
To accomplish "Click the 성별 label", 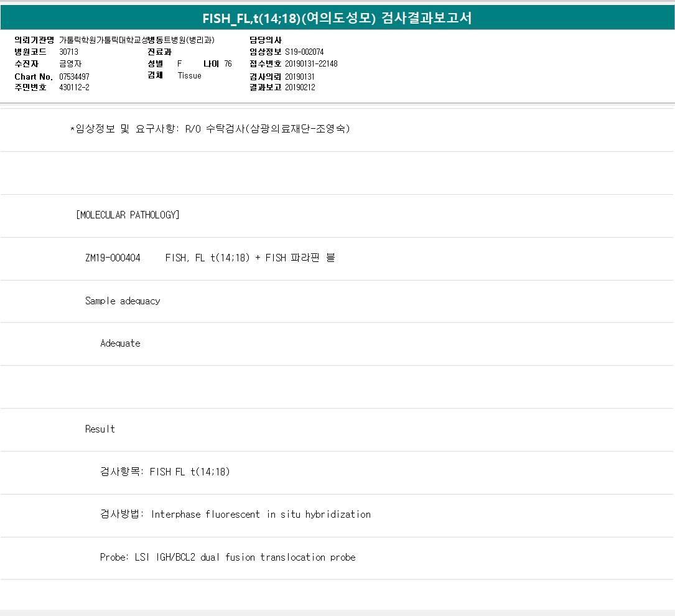I will (156, 63).
